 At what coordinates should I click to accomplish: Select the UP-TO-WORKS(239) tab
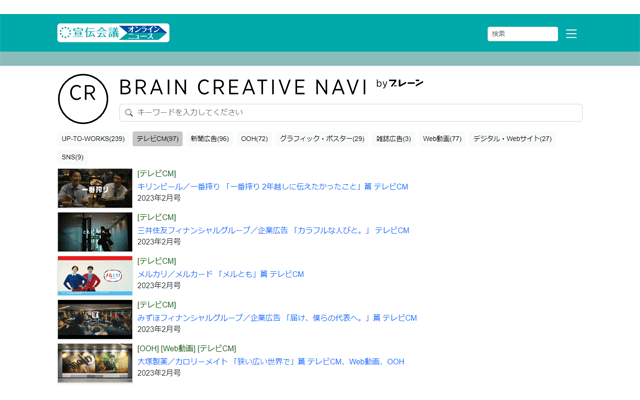click(x=93, y=139)
